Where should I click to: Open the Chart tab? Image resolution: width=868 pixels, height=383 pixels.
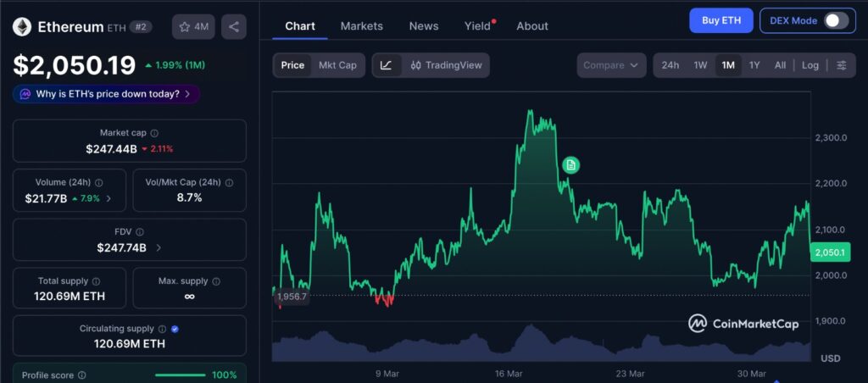pyautogui.click(x=300, y=26)
